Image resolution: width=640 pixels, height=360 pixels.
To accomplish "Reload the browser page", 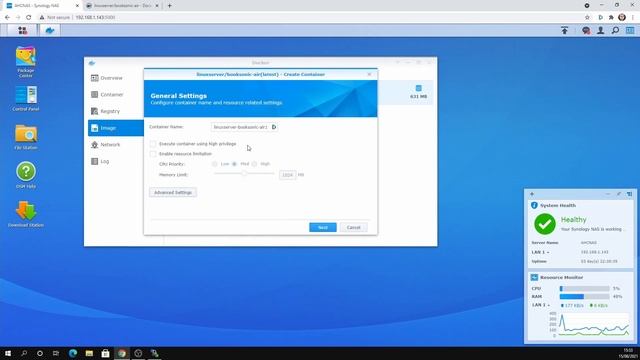I will point(29,18).
